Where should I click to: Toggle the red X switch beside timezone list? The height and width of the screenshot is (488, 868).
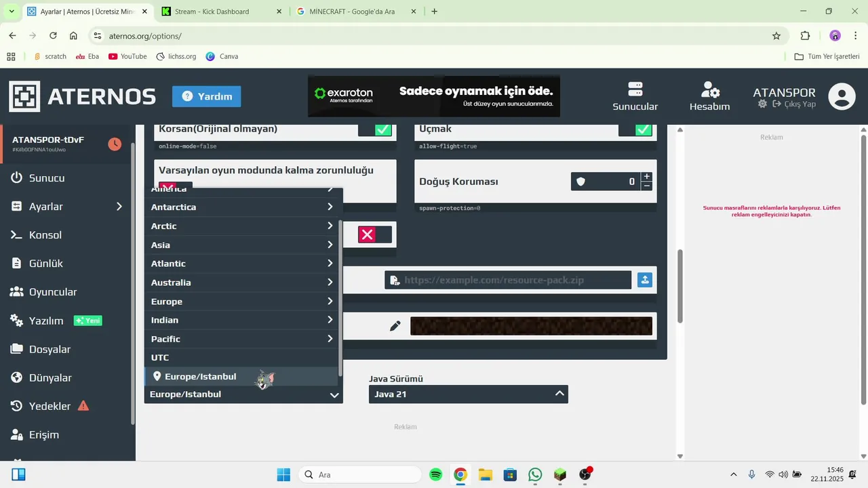click(x=375, y=235)
